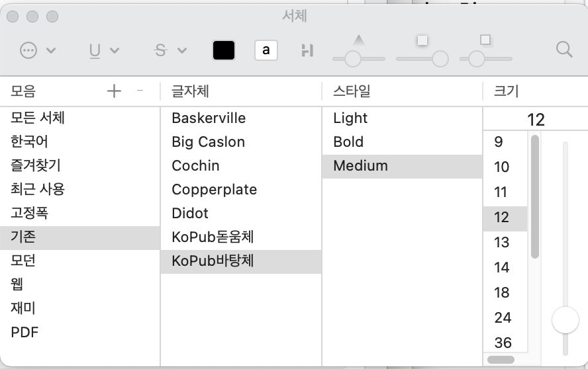Select the 최근 사용 collection

80,189
